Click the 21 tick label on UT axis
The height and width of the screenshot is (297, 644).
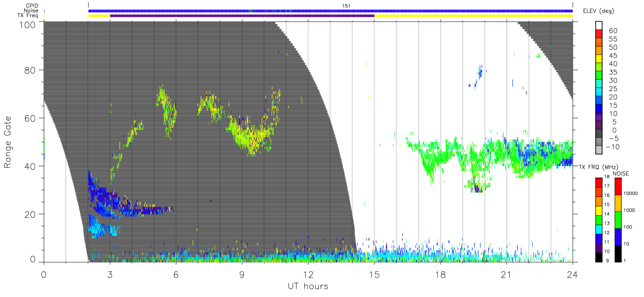click(507, 274)
